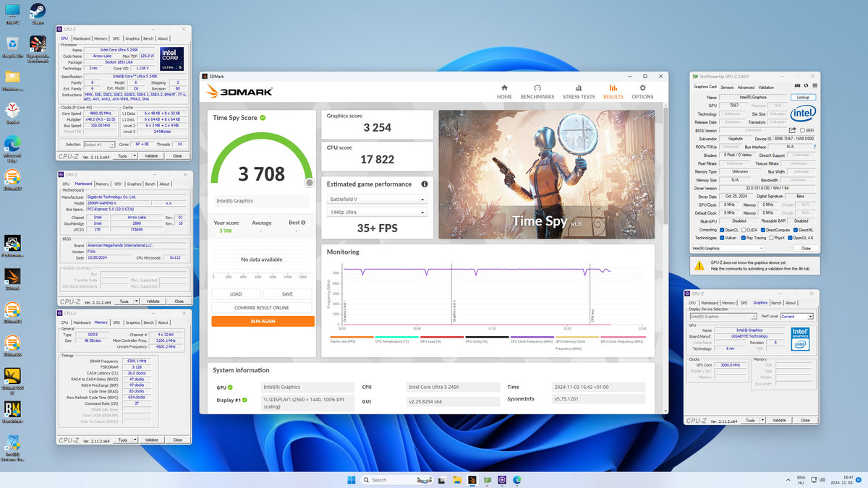
Task: Open the OPTIONS gear in 3DMark
Action: [x=642, y=91]
